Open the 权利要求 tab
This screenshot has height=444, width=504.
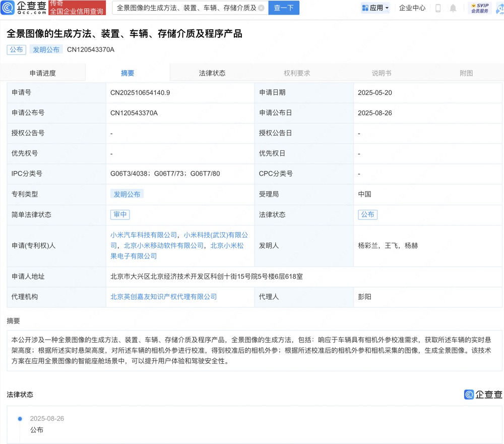pyautogui.click(x=297, y=73)
